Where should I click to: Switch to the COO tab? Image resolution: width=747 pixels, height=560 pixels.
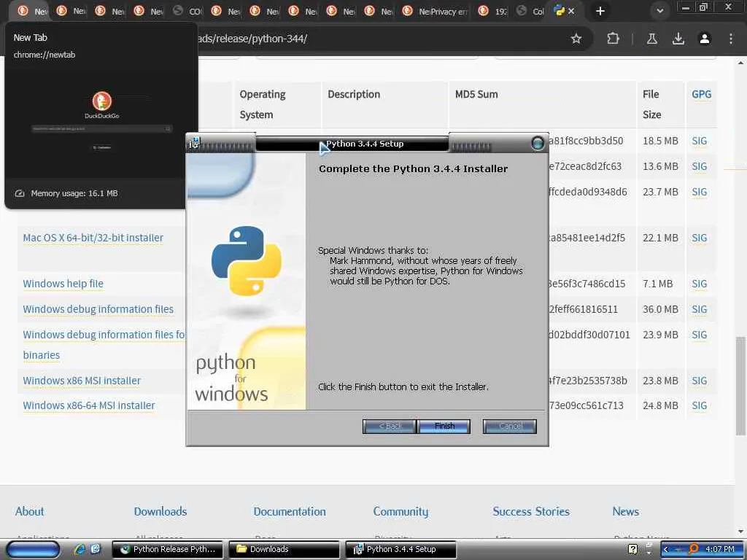[188, 11]
